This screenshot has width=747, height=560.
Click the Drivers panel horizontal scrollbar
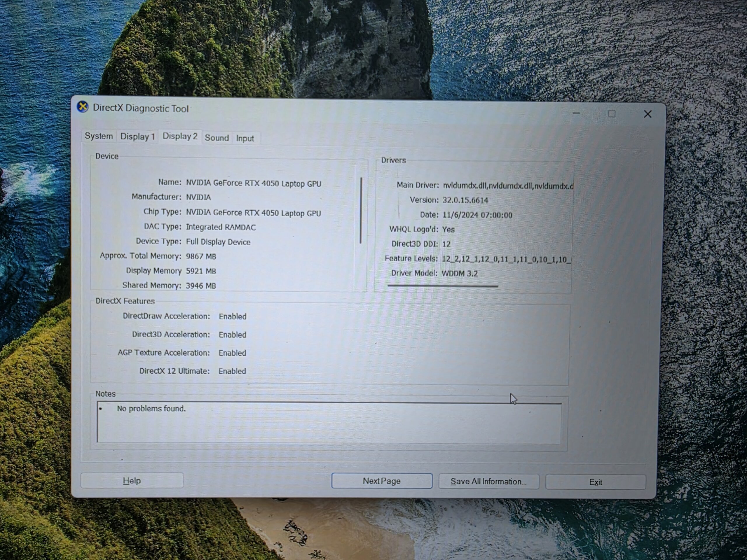click(443, 286)
